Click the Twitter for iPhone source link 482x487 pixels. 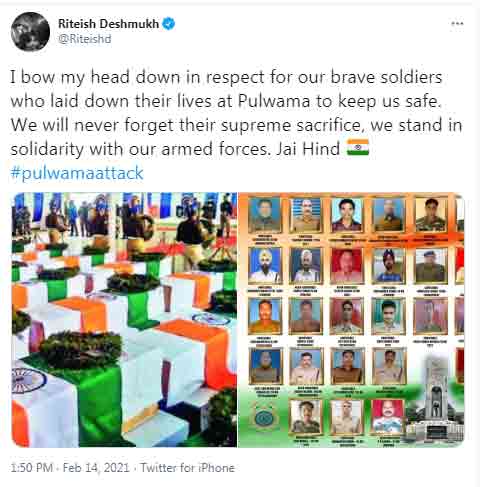coord(187,468)
